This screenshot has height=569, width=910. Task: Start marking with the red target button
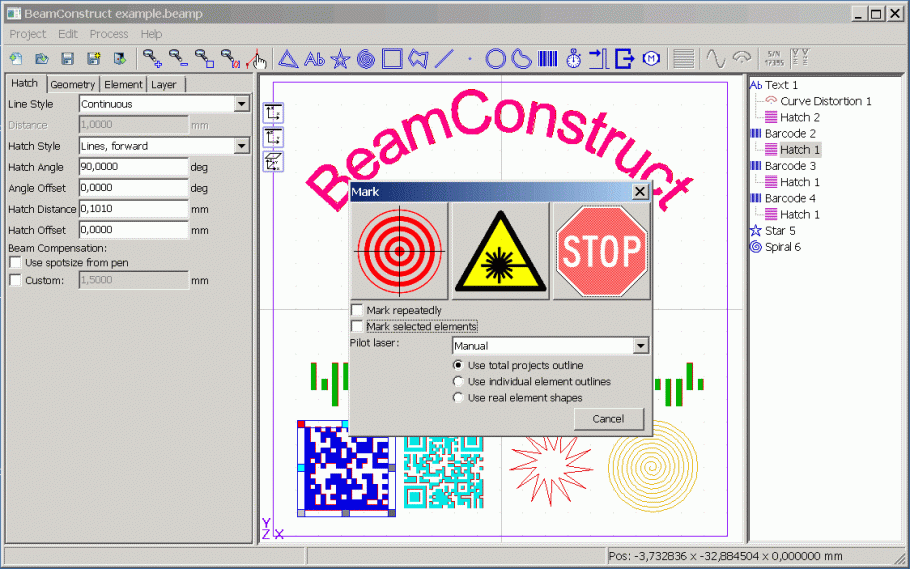399,251
